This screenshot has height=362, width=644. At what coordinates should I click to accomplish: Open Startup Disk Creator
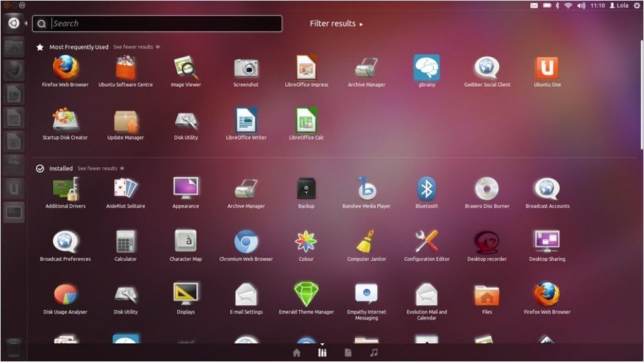pyautogui.click(x=65, y=120)
